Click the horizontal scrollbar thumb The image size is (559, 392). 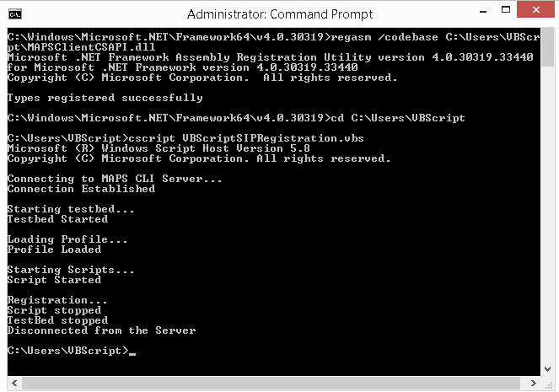(271, 384)
